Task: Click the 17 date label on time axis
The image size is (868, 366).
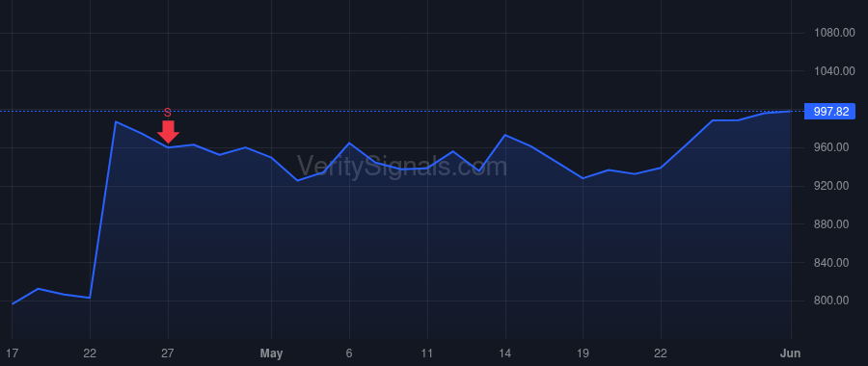Action: tap(12, 353)
